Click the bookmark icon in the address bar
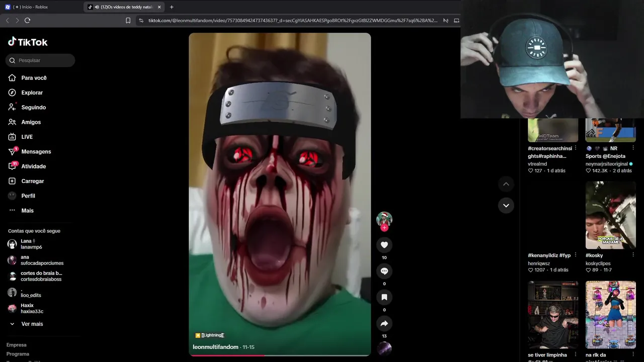The width and height of the screenshot is (644, 362). coord(128,21)
